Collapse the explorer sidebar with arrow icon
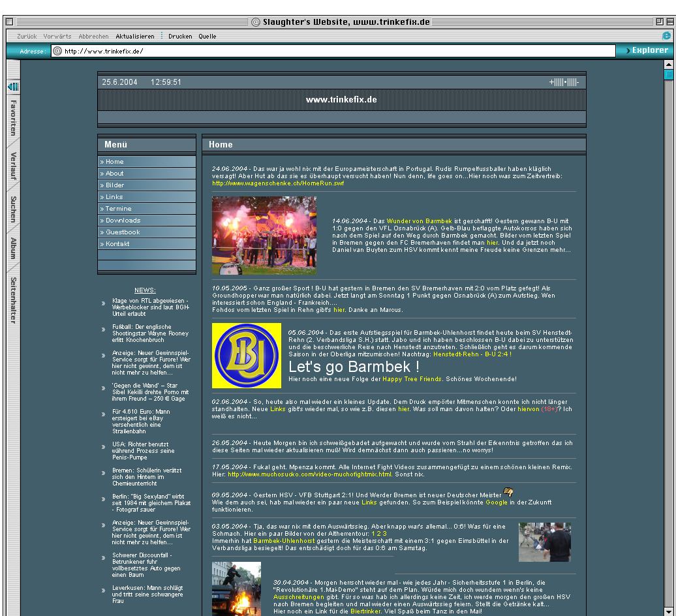 (13, 87)
